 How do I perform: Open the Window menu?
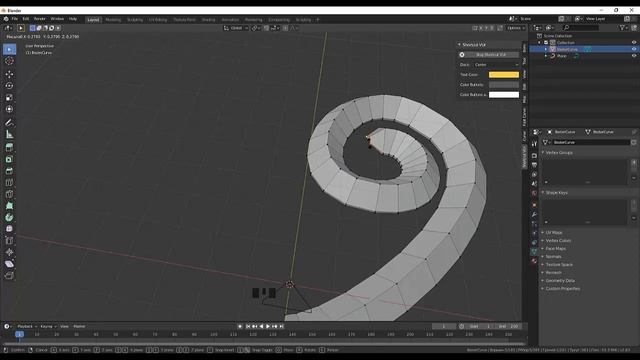pyautogui.click(x=57, y=19)
